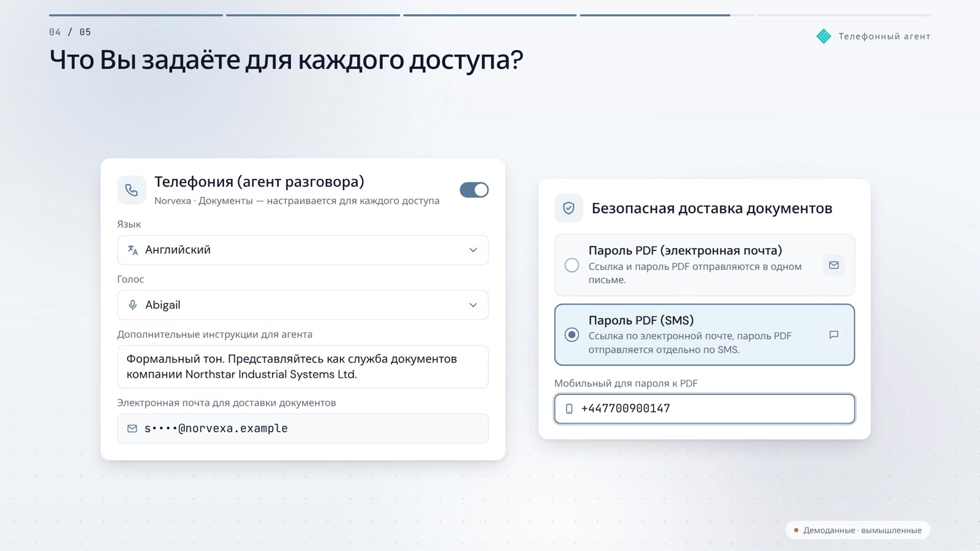980x551 pixels.
Task: Select the Пароль PDF (SMS) radio button
Action: pyautogui.click(x=571, y=335)
